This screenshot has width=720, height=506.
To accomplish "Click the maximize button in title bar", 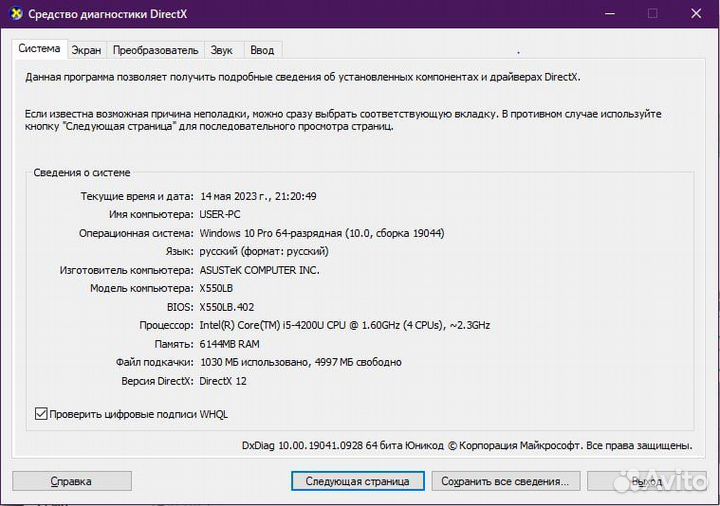I will [x=652, y=14].
